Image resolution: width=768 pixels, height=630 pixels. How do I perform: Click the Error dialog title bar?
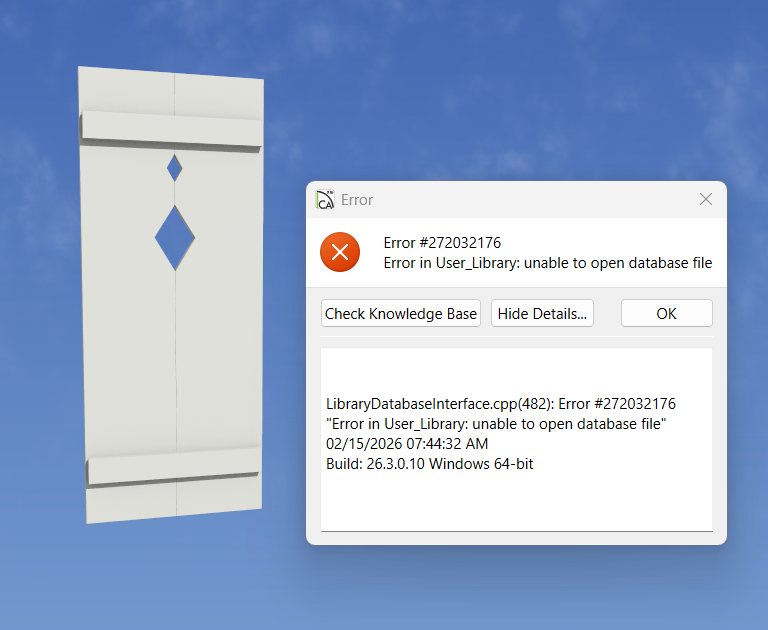[x=500, y=200]
